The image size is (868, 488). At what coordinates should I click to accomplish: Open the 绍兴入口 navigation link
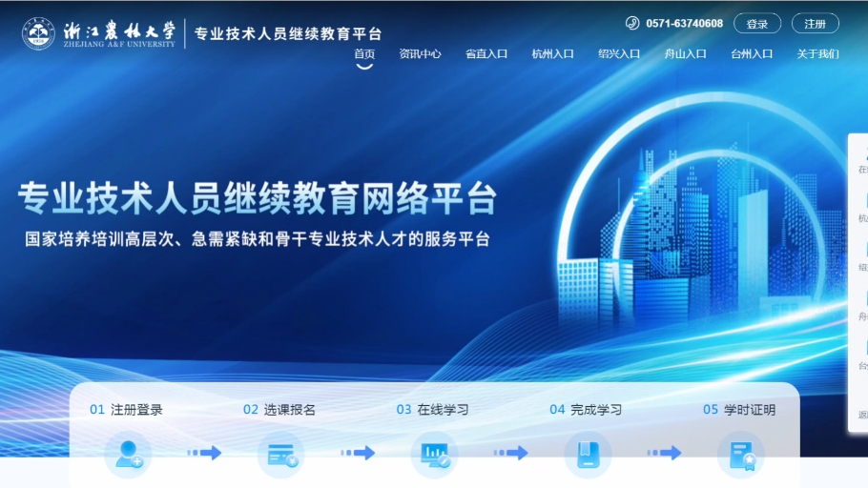[619, 54]
